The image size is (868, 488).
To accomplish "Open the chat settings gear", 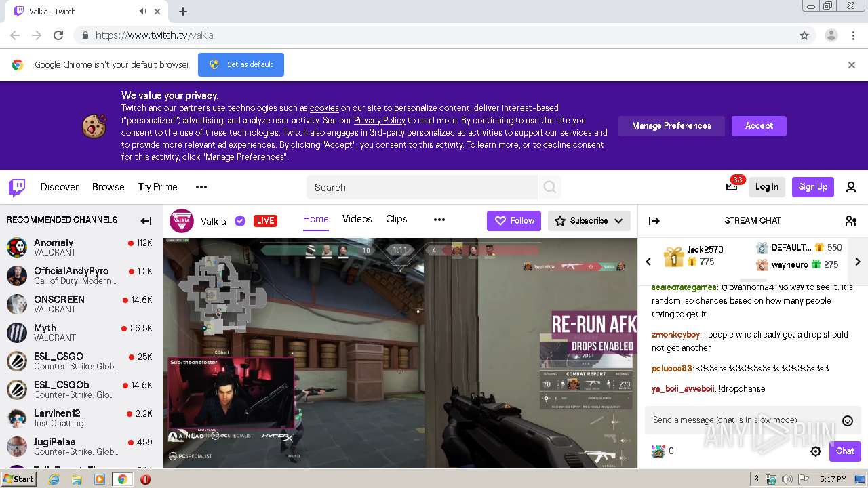I will coord(816,451).
